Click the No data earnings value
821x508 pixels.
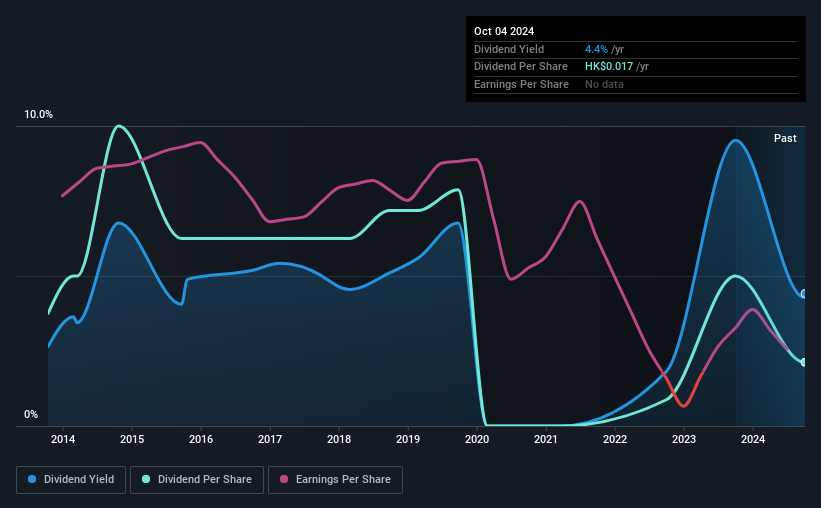[604, 84]
